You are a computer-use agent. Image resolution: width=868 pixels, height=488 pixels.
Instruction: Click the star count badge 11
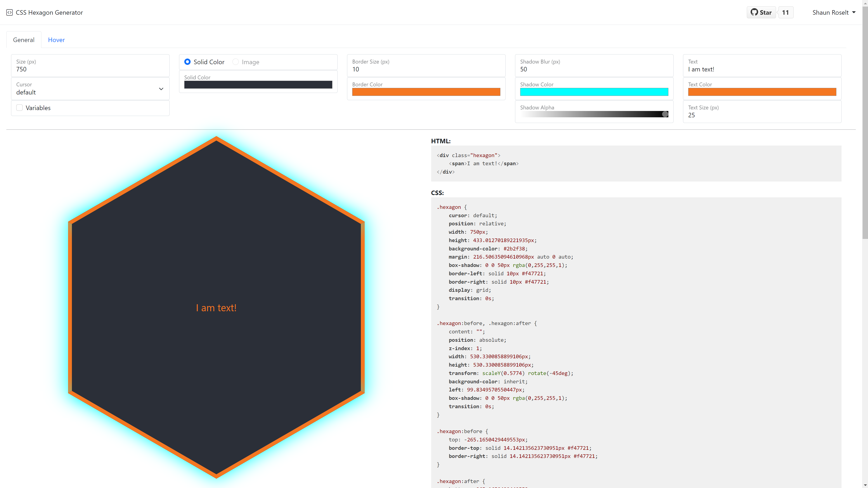pos(785,12)
